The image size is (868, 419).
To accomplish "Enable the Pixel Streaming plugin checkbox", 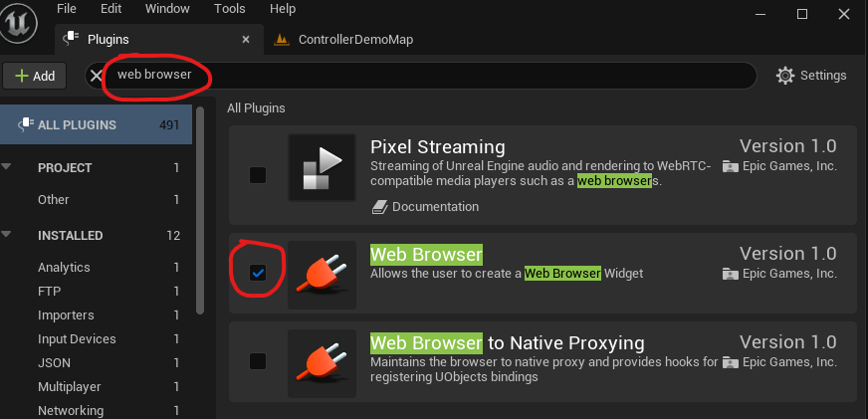I will click(258, 175).
